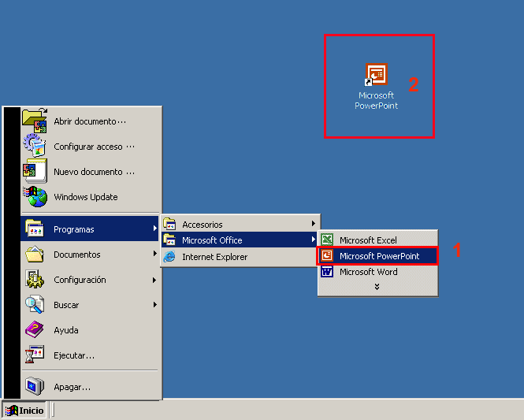Click the Nuevo documento notepad icon
The image size is (524, 420).
(35, 171)
